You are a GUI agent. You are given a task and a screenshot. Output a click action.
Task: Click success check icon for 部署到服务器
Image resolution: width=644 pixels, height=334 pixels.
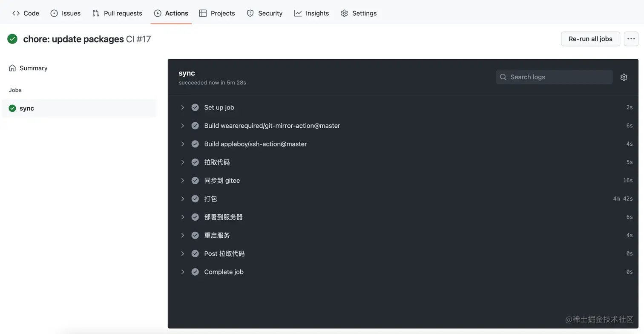click(195, 217)
